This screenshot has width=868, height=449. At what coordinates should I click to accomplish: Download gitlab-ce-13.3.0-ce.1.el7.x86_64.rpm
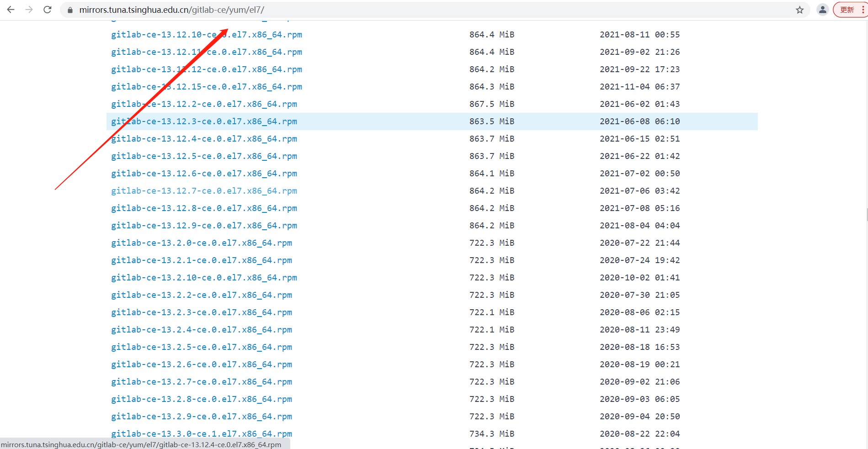[202, 434]
